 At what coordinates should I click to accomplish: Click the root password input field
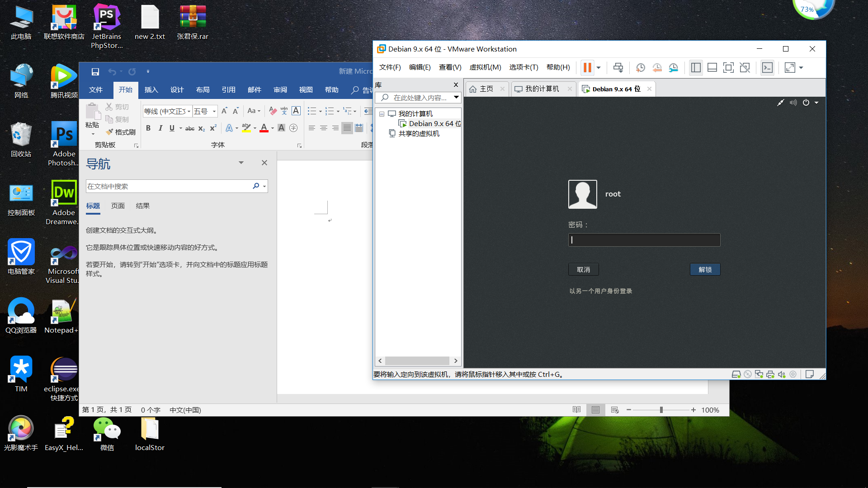pyautogui.click(x=644, y=240)
